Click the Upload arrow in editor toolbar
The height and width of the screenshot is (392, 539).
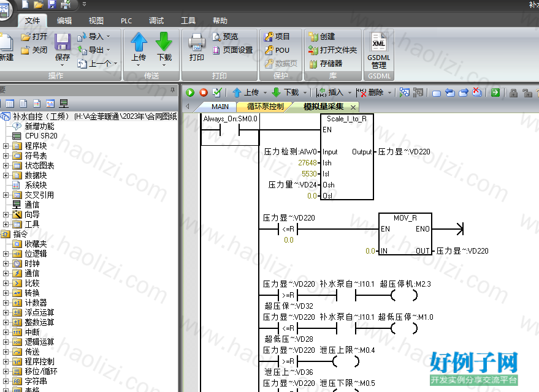(237, 92)
